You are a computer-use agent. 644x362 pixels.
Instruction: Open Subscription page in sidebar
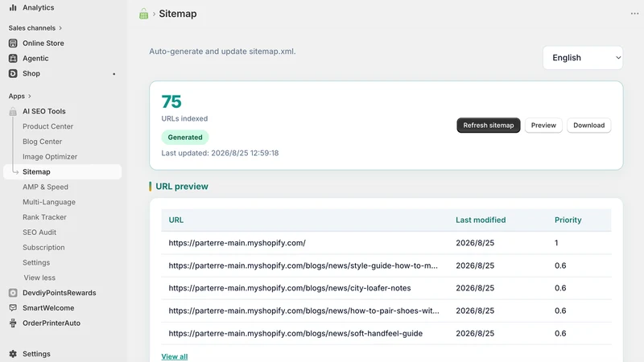(43, 248)
